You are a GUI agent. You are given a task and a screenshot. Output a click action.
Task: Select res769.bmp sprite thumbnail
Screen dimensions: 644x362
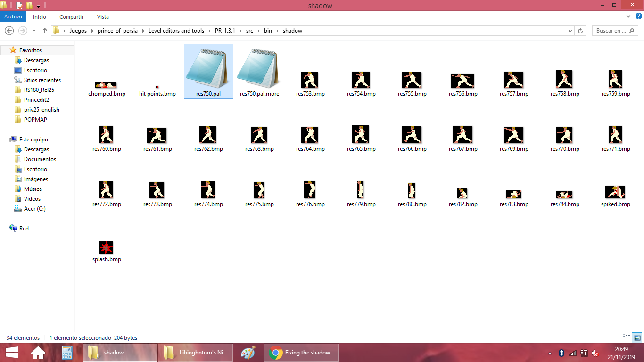pyautogui.click(x=513, y=135)
